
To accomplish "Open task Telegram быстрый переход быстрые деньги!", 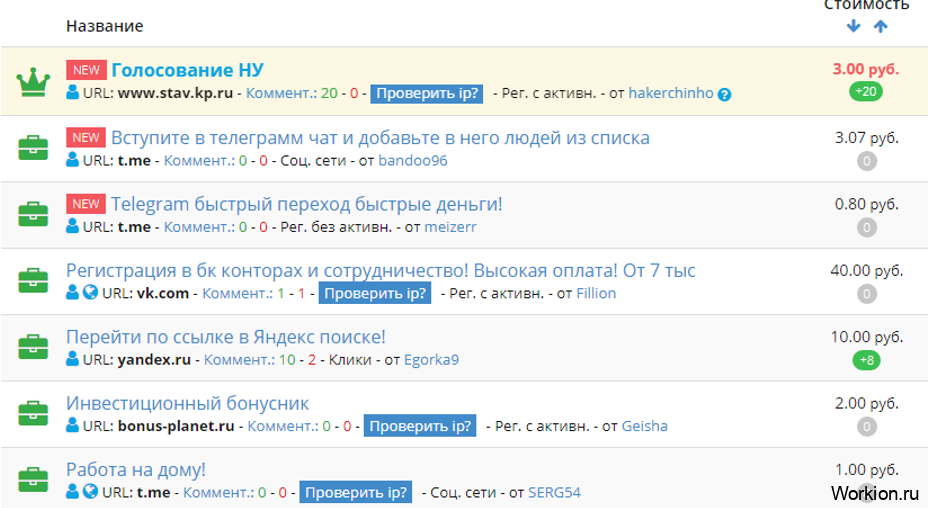I will [307, 204].
